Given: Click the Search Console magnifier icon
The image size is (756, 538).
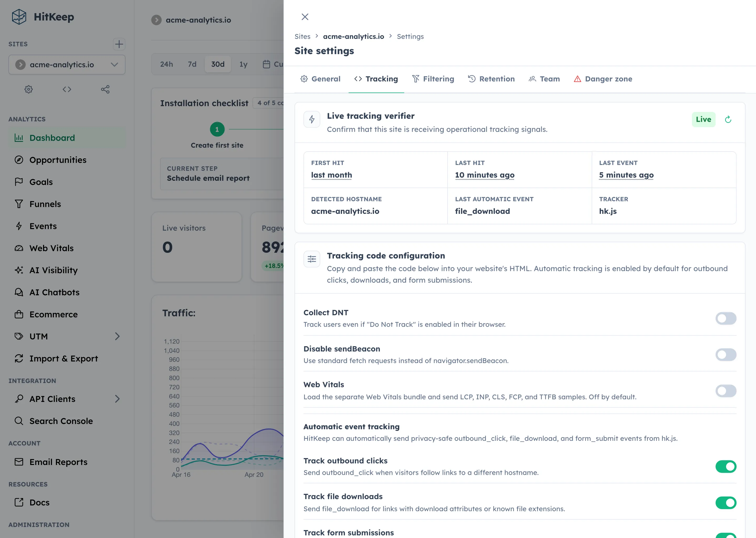Looking at the screenshot, I should [19, 421].
